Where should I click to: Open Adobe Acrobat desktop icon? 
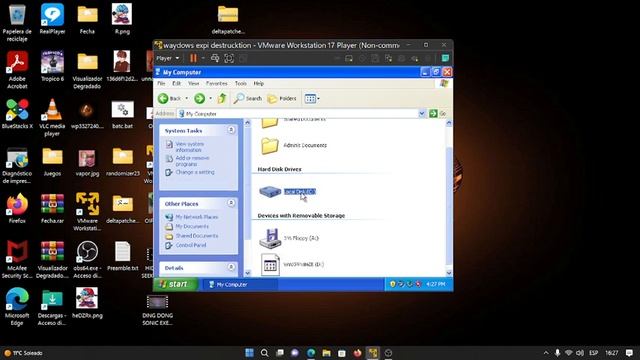[x=17, y=70]
